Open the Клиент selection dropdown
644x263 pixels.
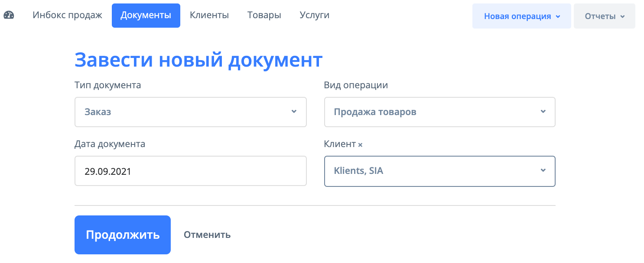[x=440, y=171]
